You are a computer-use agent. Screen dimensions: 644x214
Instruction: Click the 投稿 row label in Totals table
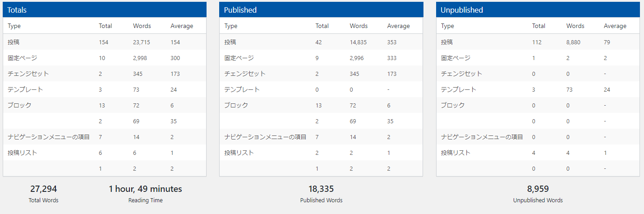coord(14,42)
